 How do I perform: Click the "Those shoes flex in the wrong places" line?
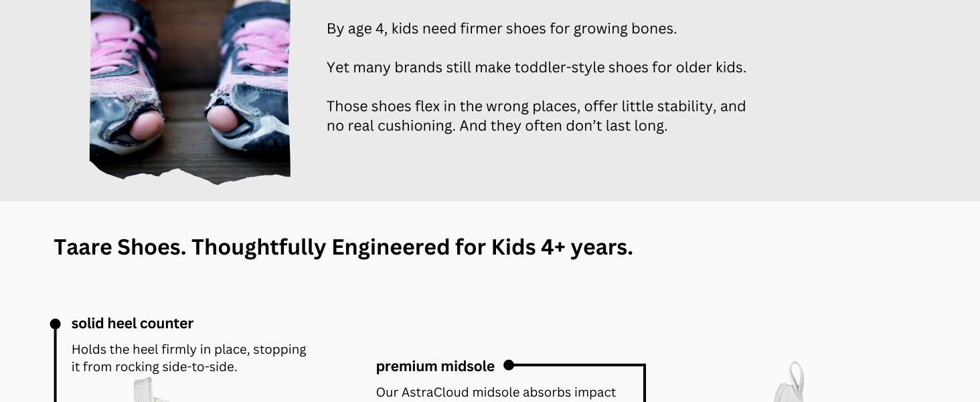536,107
